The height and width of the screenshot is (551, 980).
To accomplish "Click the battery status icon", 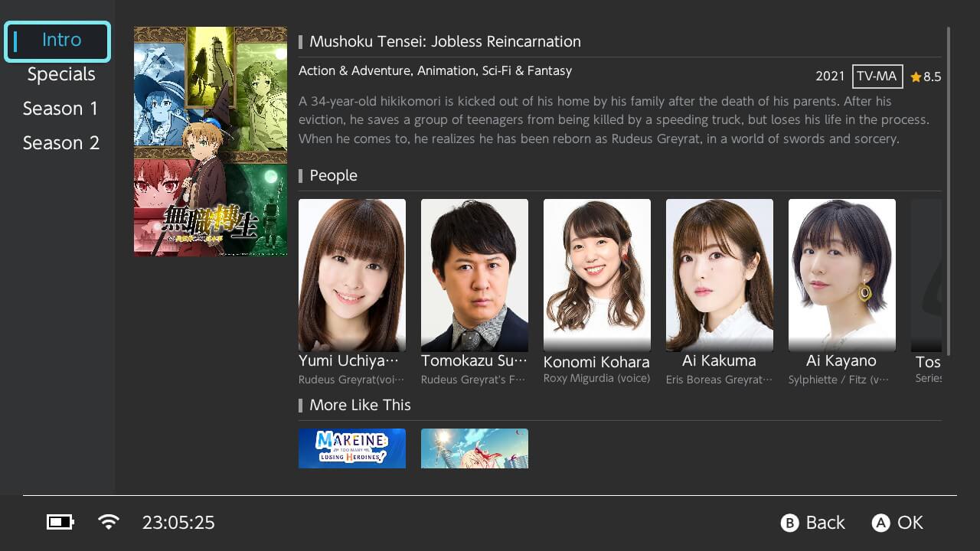I will 60,523.
